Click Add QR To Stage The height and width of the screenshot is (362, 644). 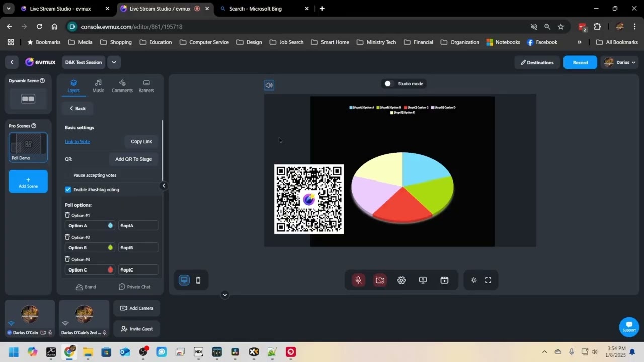(x=133, y=159)
